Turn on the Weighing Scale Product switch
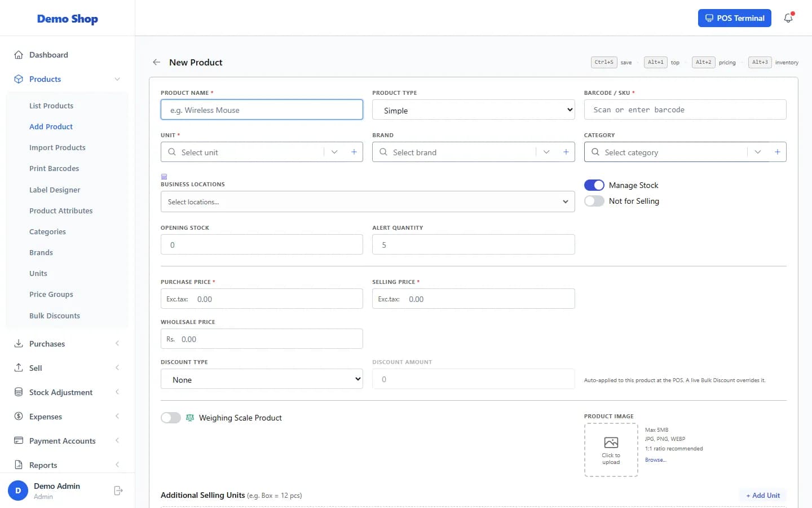The height and width of the screenshot is (508, 812). pyautogui.click(x=171, y=418)
